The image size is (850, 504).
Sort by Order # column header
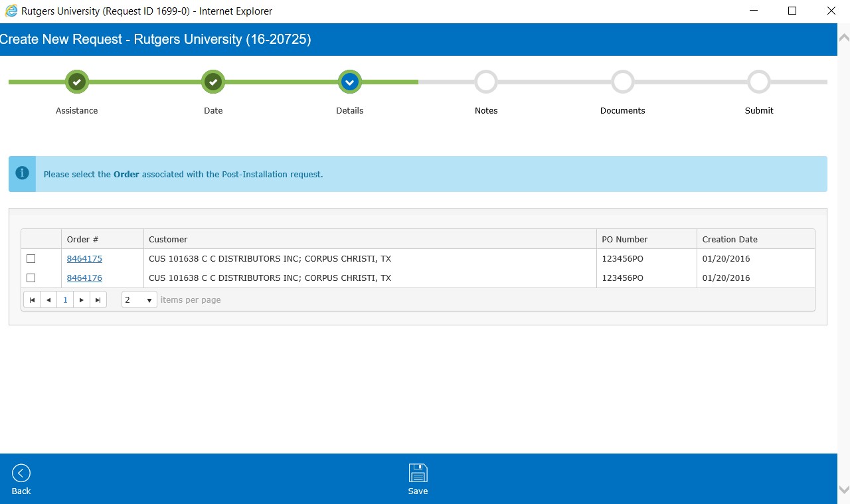point(102,239)
